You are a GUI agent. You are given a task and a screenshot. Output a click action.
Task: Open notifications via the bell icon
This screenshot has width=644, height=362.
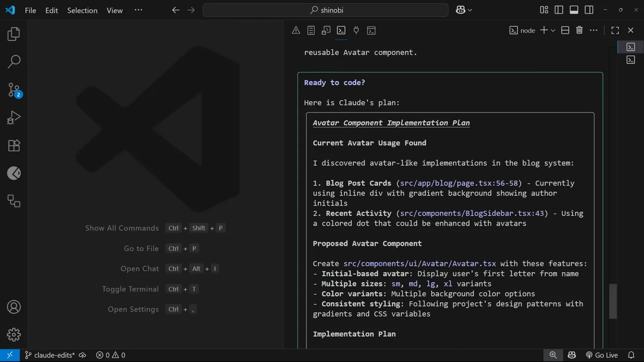pos(631,355)
